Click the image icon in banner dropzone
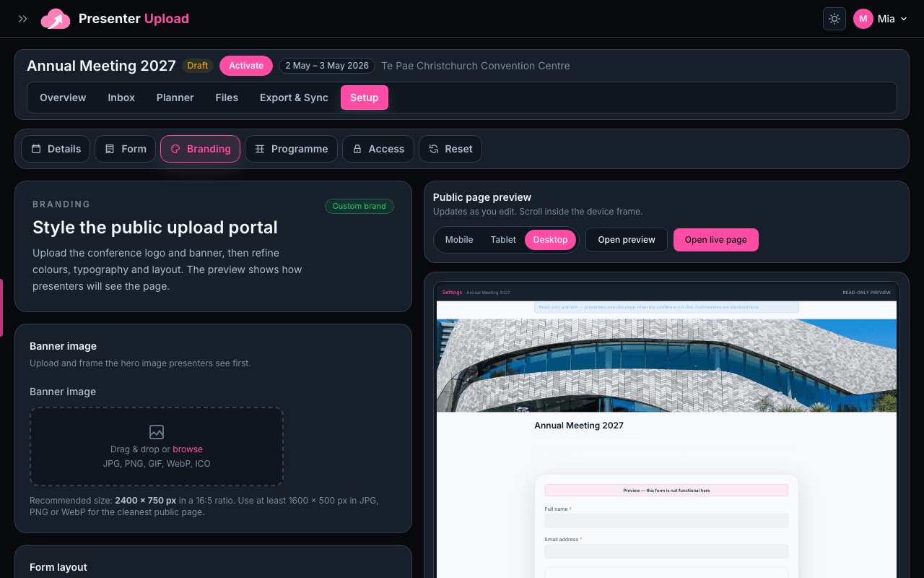Viewport: 924px width, 578px height. 157,432
